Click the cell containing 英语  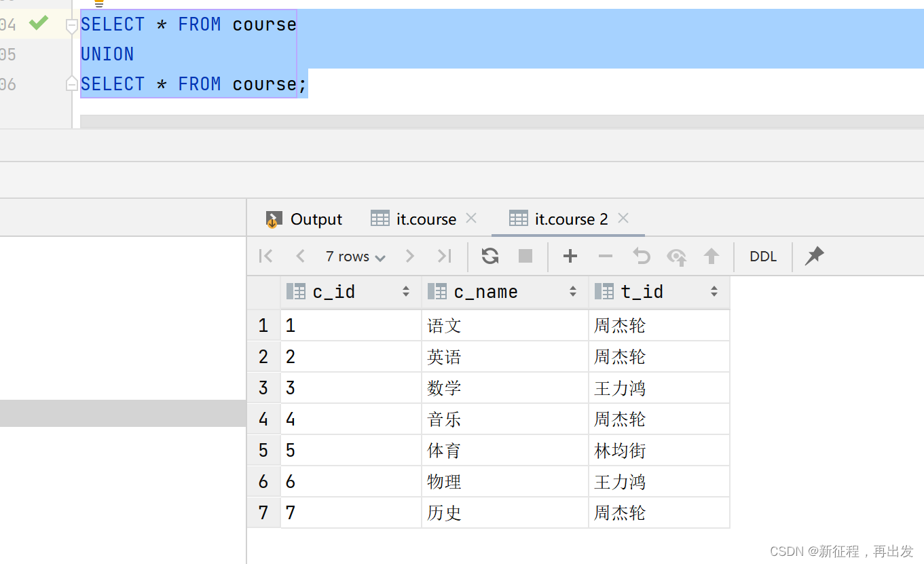pyautogui.click(x=505, y=357)
